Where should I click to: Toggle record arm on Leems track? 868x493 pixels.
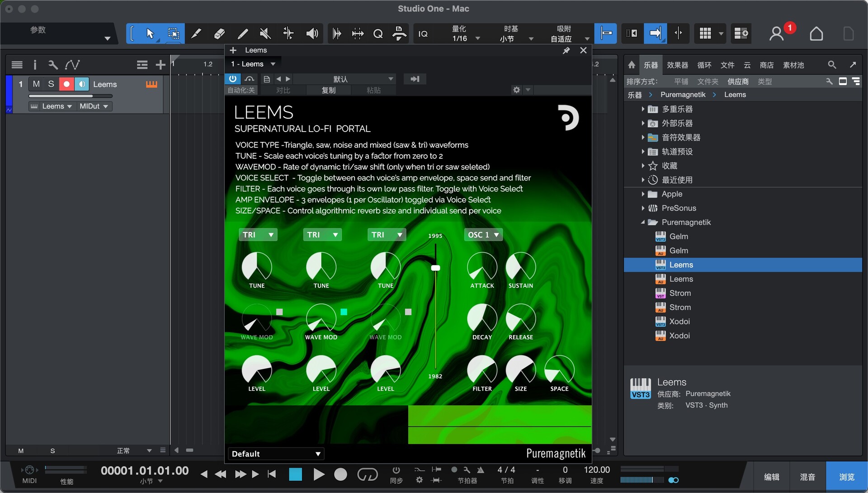pos(66,84)
